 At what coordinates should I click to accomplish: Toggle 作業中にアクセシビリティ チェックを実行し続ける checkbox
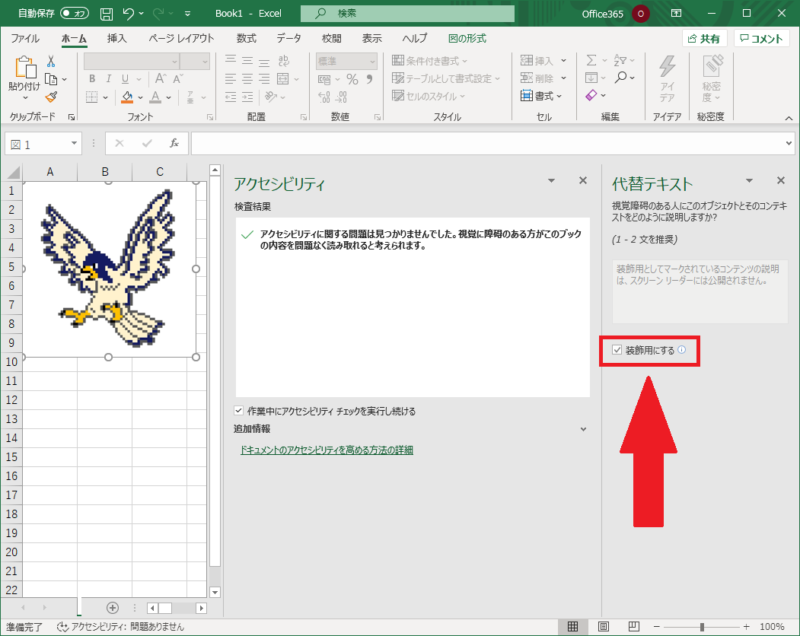point(238,411)
